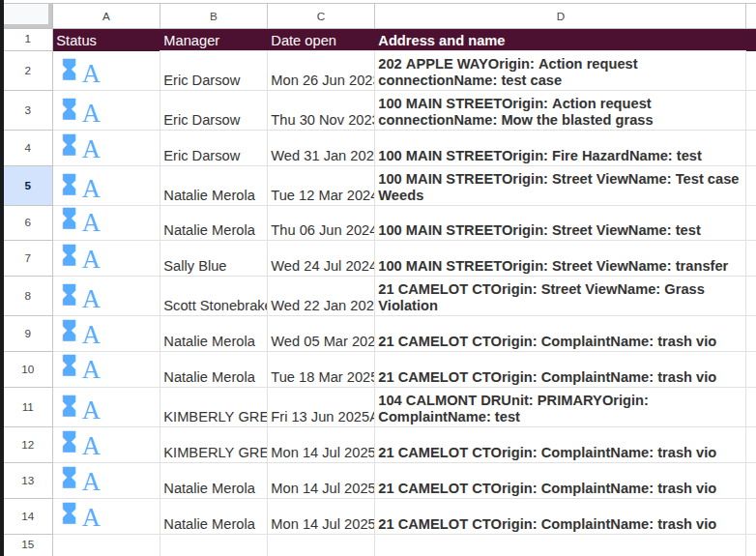Select column D header
The height and width of the screenshot is (556, 756).
(x=560, y=16)
